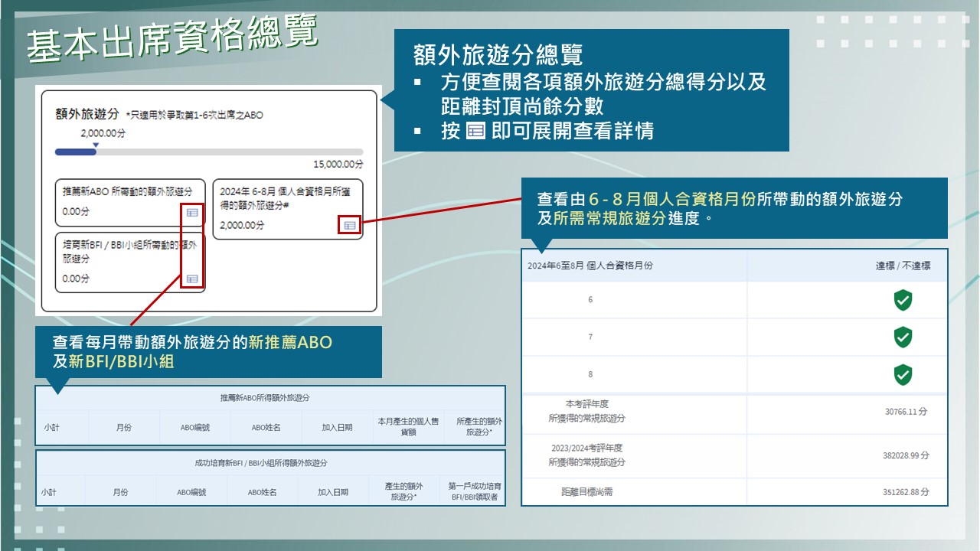Click 2,000.00分 label above progress bar

[x=103, y=133]
